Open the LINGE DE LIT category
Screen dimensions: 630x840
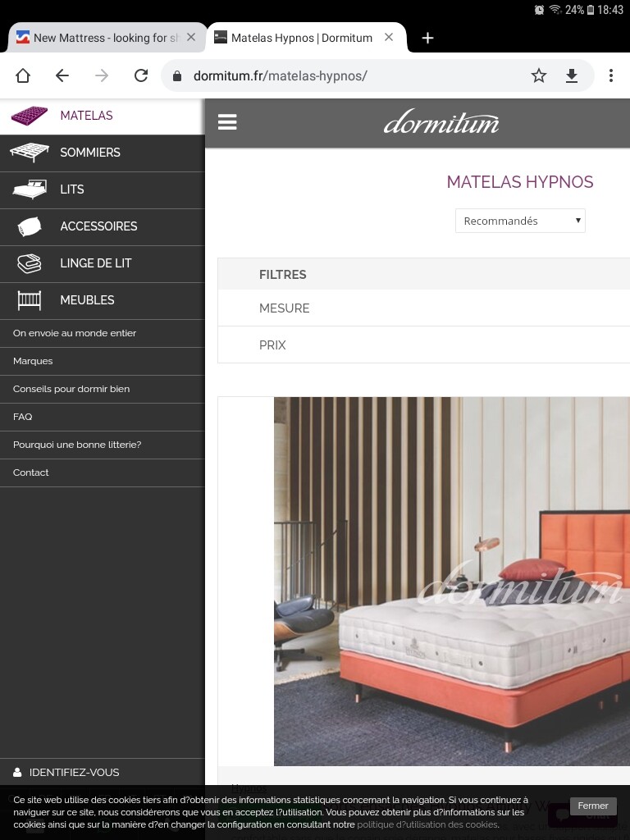click(103, 263)
